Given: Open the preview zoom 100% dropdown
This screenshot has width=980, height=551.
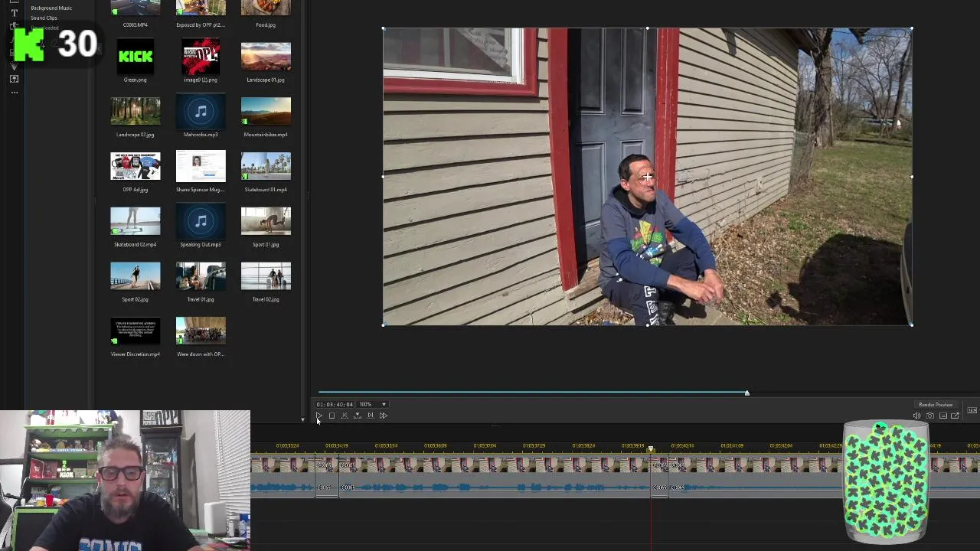Looking at the screenshot, I should pyautogui.click(x=374, y=404).
